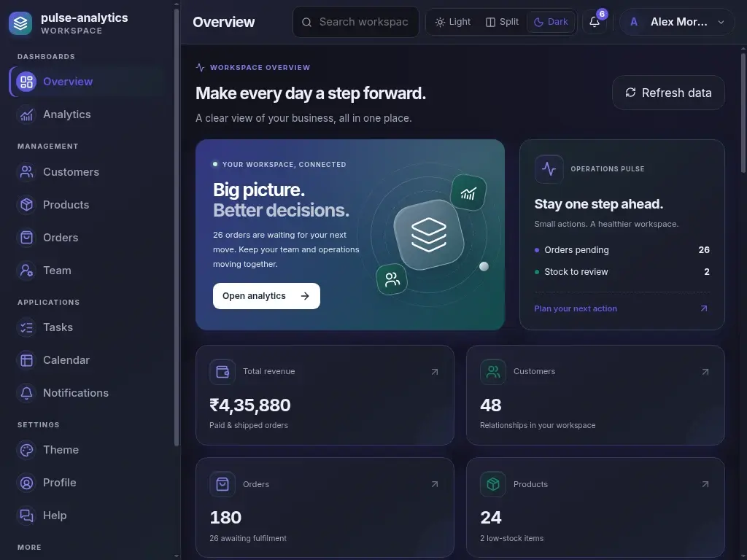
Task: Click the 24 products count
Action: [491, 518]
